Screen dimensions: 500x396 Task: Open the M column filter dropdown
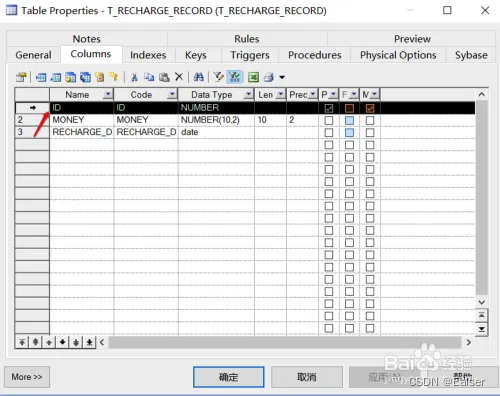pos(375,94)
